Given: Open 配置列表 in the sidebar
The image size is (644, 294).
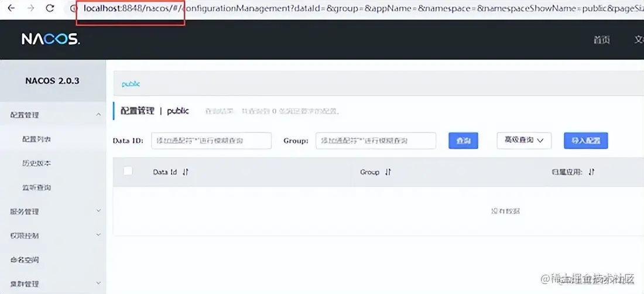Looking at the screenshot, I should (36, 139).
